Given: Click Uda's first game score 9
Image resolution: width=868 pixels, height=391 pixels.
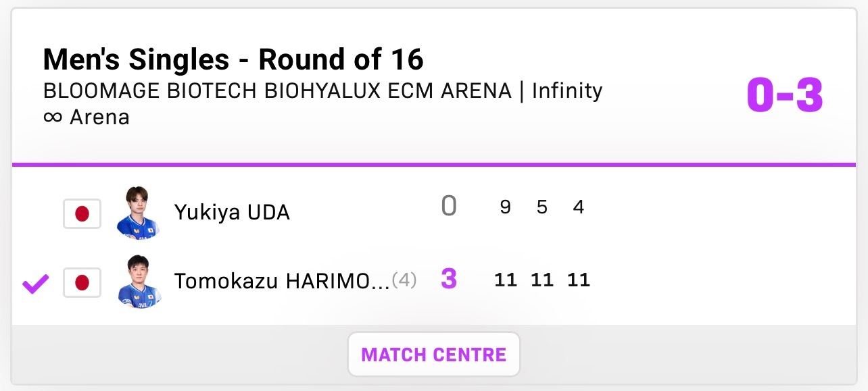Looking at the screenshot, I should 505,207.
